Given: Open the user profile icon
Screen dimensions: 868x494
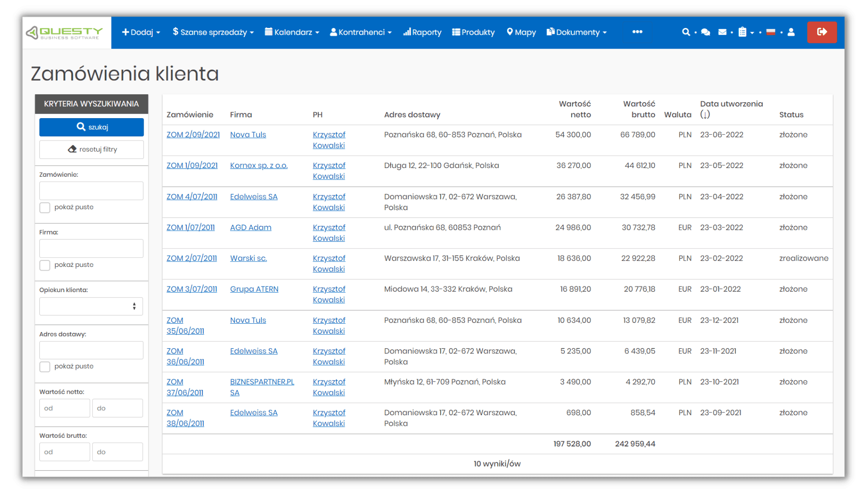Looking at the screenshot, I should pos(791,32).
